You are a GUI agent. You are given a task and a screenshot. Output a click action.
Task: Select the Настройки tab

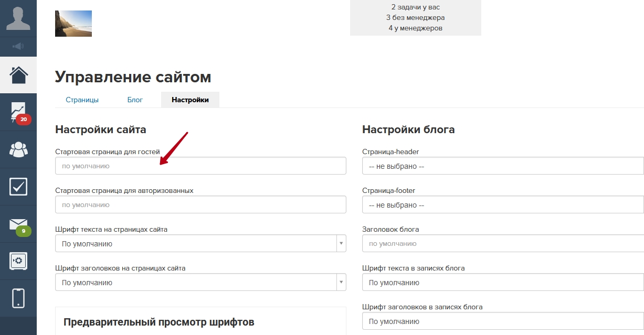coord(190,100)
